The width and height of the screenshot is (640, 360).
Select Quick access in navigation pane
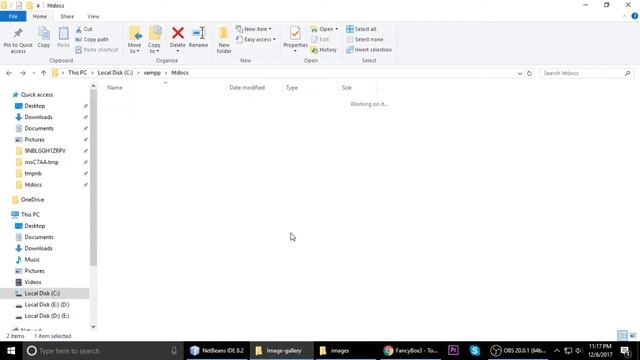(37, 95)
